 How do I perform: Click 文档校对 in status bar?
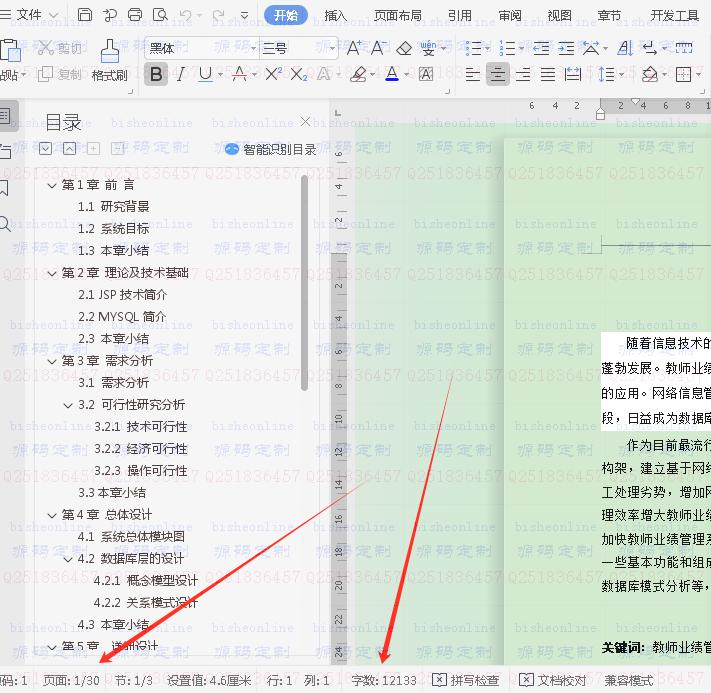click(x=552, y=680)
